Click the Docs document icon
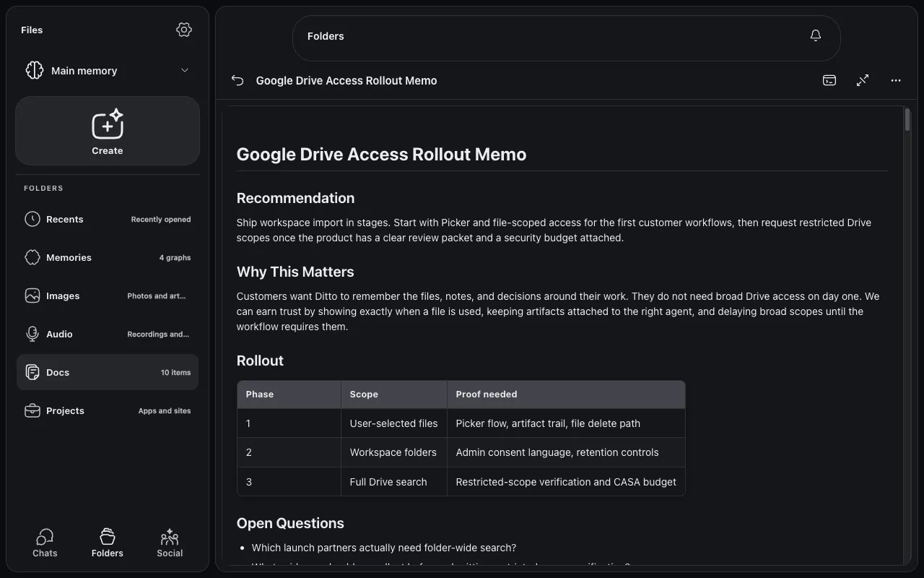924x578 pixels. tap(32, 372)
